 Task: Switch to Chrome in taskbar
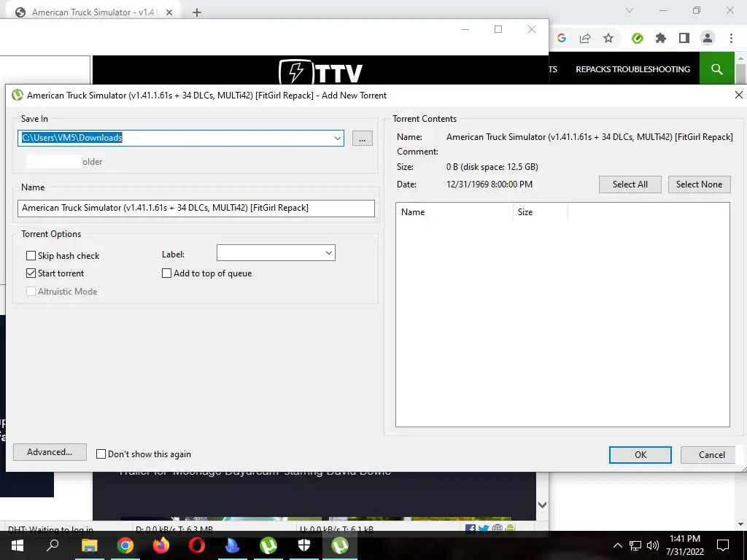pyautogui.click(x=125, y=545)
